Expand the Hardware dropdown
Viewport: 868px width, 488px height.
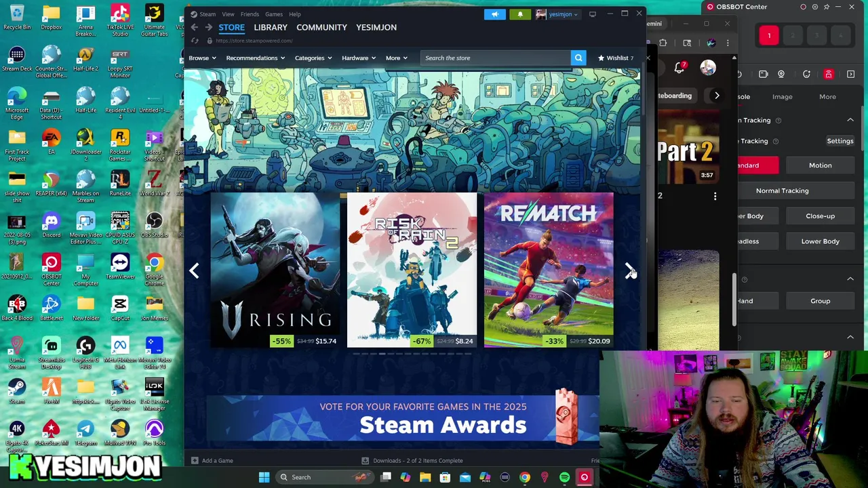(x=359, y=58)
